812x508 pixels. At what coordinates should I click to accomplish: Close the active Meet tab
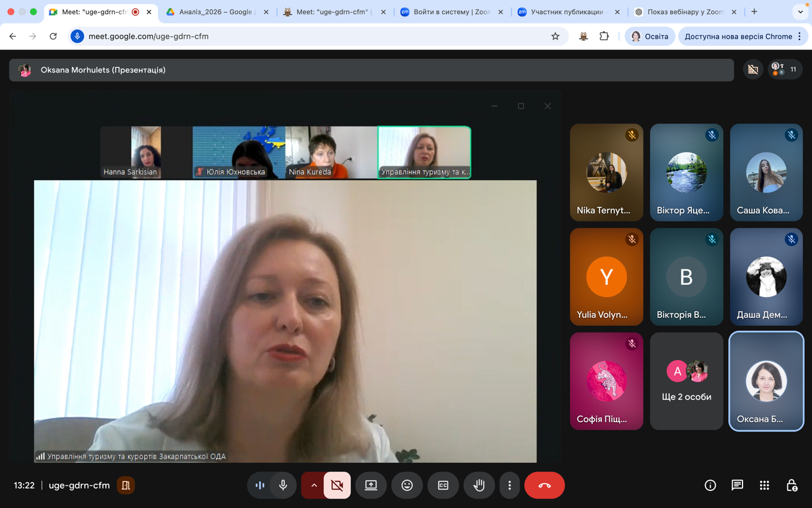149,12
